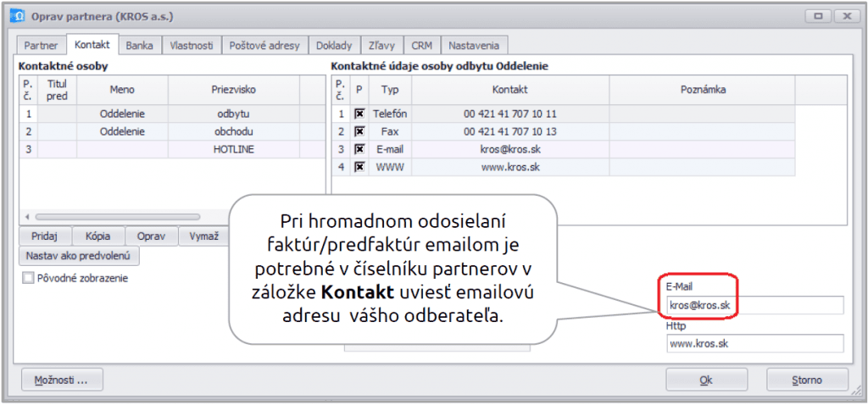The height and width of the screenshot is (405, 868).
Task: Open the Poštové adresy tab
Action: point(264,45)
